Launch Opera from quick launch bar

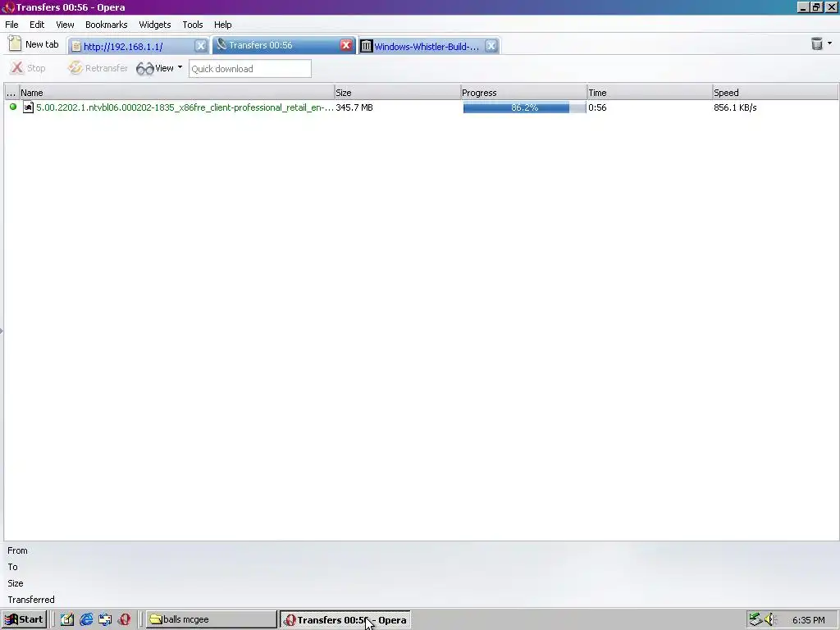(x=125, y=619)
